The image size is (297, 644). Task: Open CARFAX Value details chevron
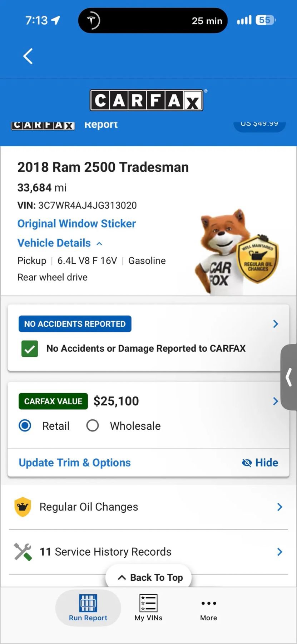pyautogui.click(x=276, y=401)
